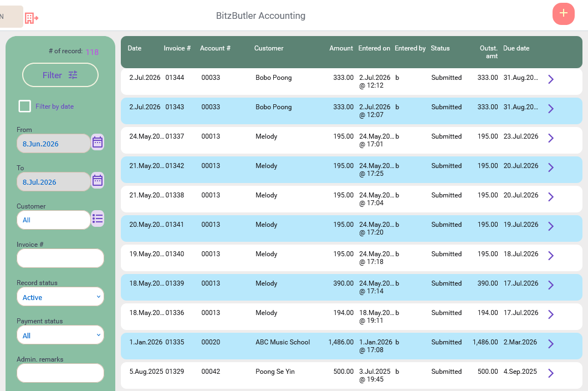The image size is (588, 391).
Task: Click amount 1,486.00 in Amount column
Action: (x=341, y=342)
